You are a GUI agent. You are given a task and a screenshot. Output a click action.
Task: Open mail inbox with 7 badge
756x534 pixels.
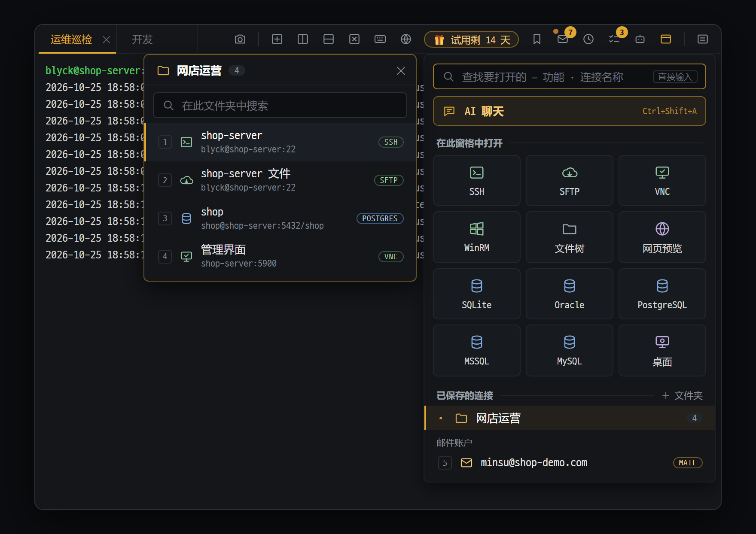[x=563, y=39]
